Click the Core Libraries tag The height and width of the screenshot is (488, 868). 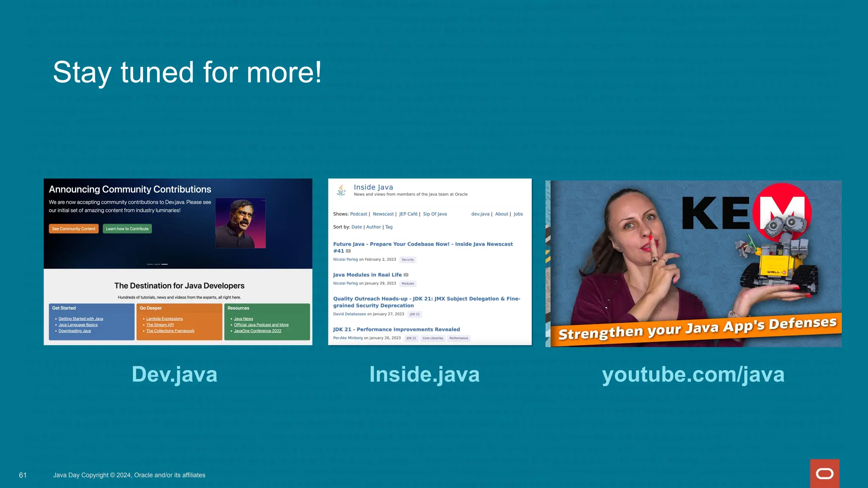pyautogui.click(x=433, y=338)
